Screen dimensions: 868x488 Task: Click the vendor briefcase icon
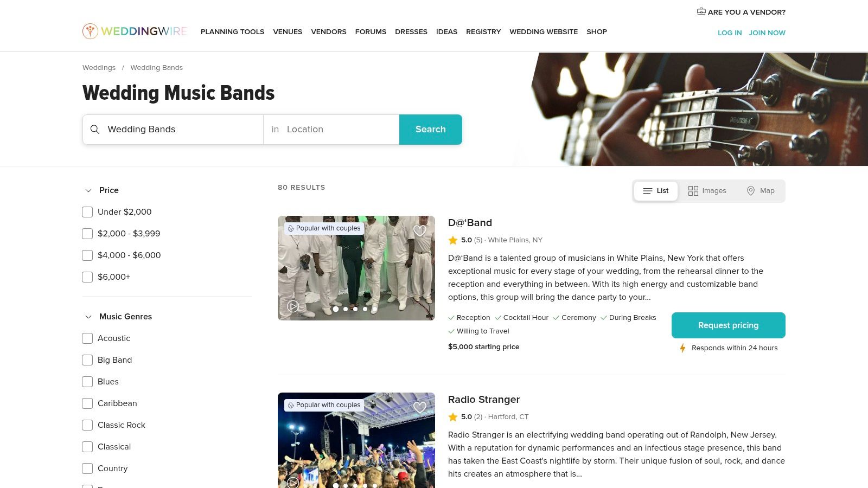pyautogui.click(x=701, y=11)
